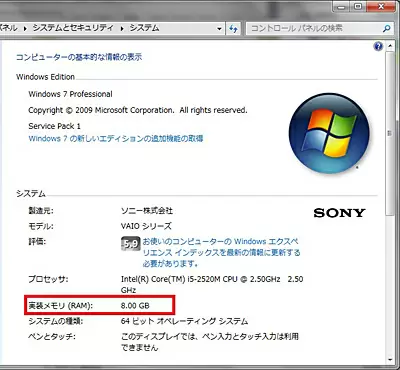Click the round Windows logo image
400x370 pixels.
(x=329, y=133)
